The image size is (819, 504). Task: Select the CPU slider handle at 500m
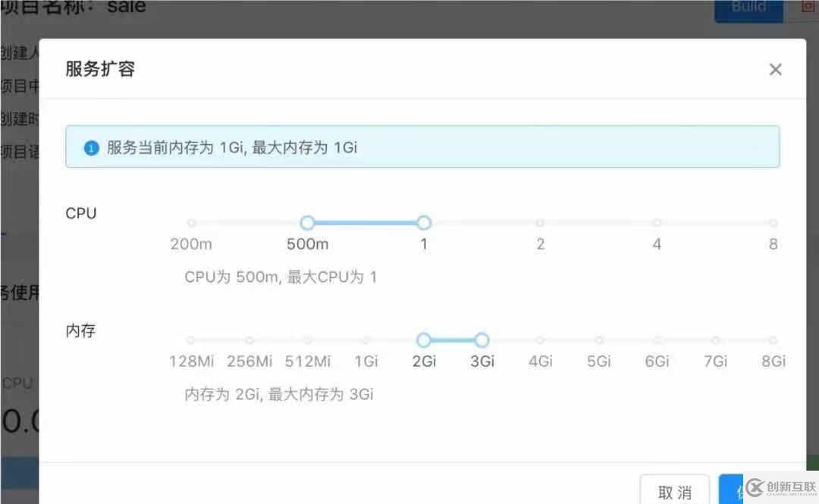(308, 223)
